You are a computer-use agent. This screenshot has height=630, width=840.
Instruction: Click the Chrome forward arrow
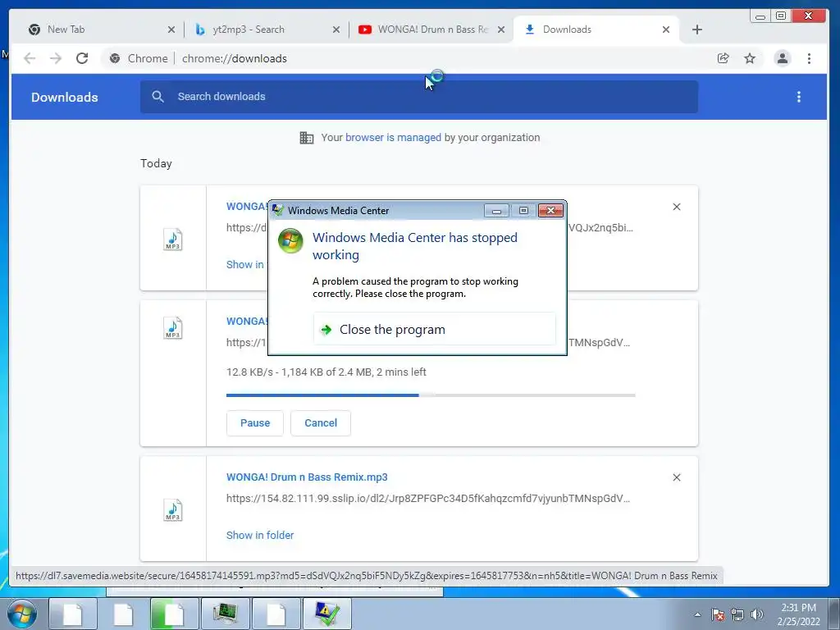tap(56, 58)
